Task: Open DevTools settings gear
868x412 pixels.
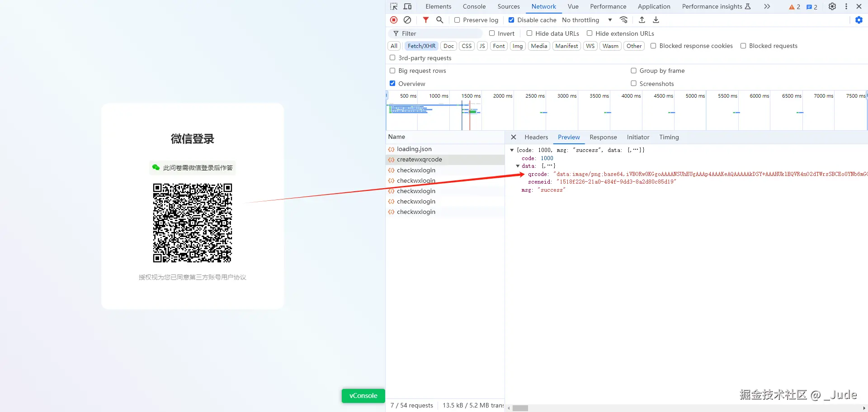Action: [832, 6]
